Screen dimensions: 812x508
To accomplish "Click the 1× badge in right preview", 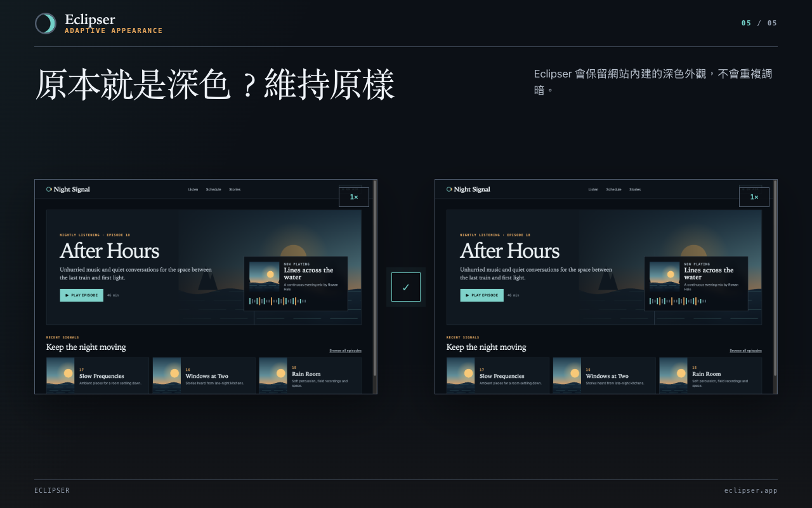I will click(x=754, y=197).
